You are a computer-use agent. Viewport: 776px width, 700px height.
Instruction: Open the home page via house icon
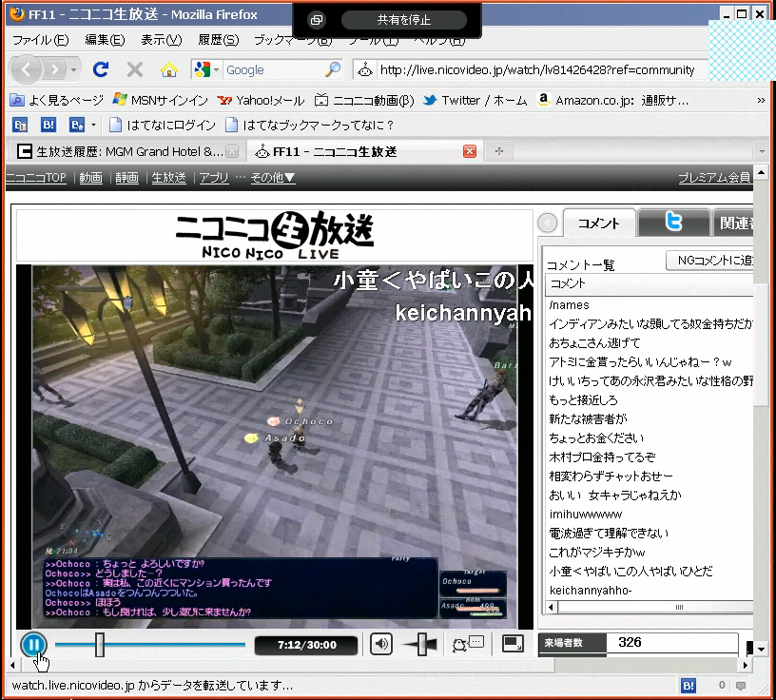tap(168, 69)
